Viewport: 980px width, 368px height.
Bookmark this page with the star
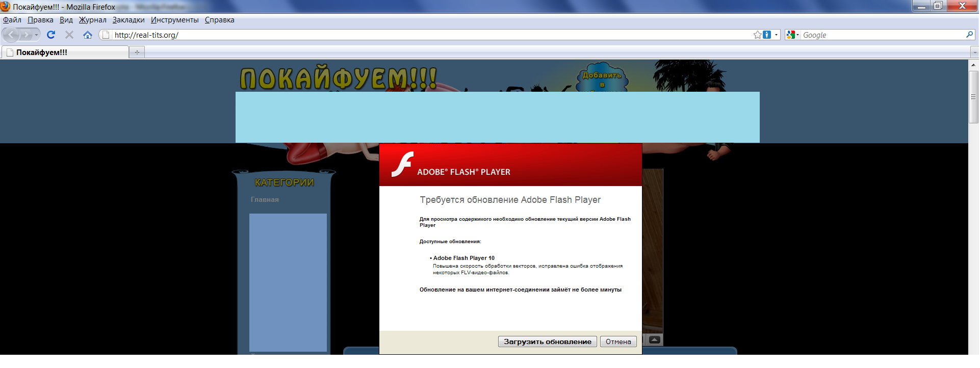coord(758,35)
